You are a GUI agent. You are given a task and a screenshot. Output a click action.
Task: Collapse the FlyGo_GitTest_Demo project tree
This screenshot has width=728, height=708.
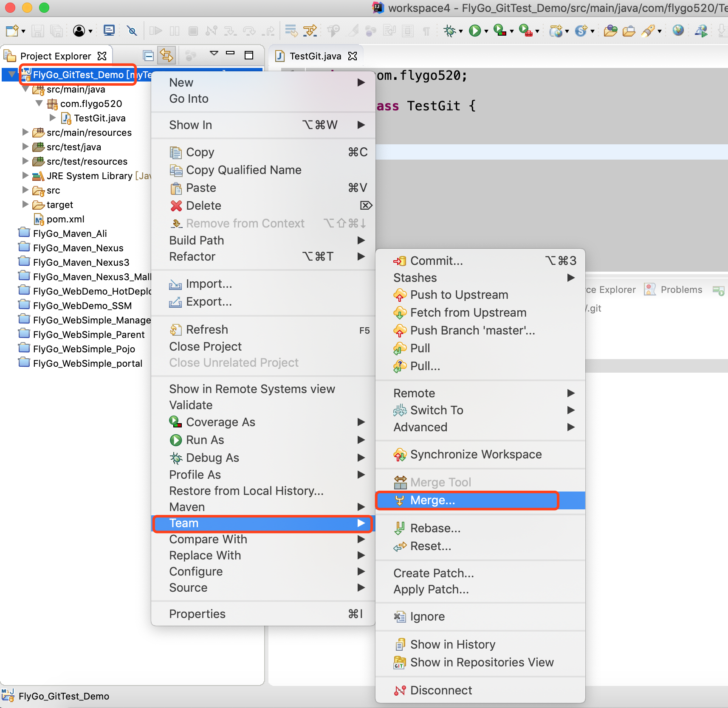(11, 75)
